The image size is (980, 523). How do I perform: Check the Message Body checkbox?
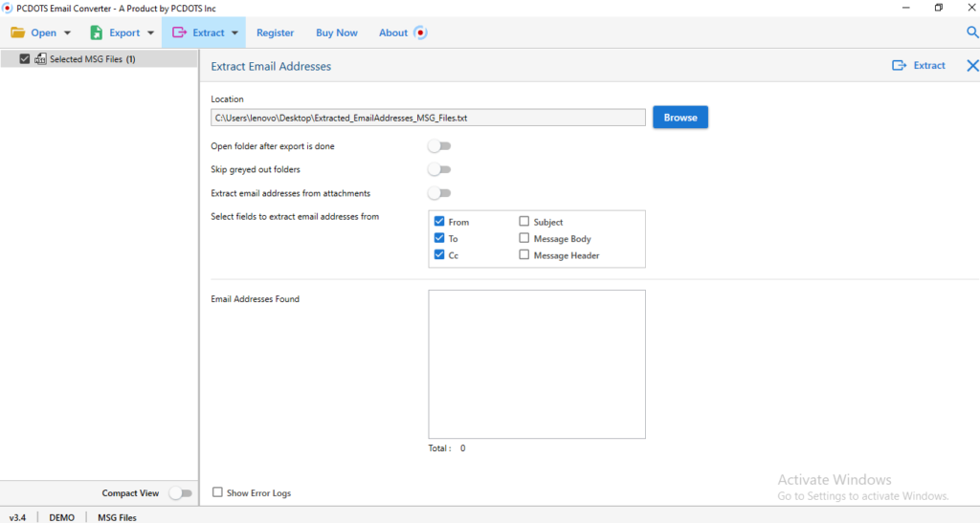(523, 238)
